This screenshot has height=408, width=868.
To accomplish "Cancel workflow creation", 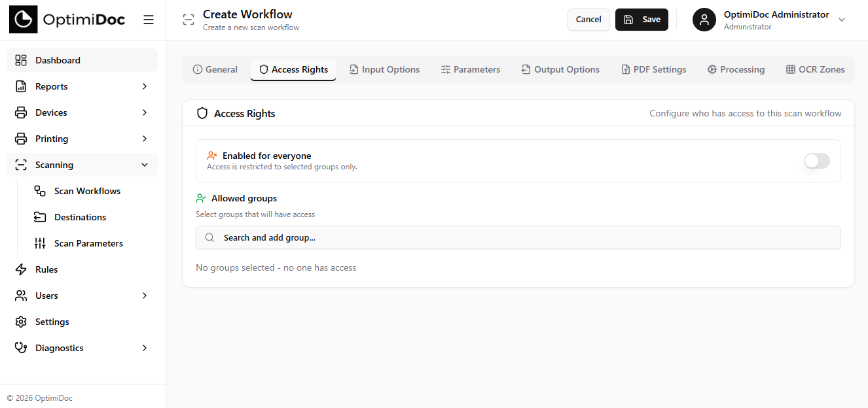I will coord(588,20).
